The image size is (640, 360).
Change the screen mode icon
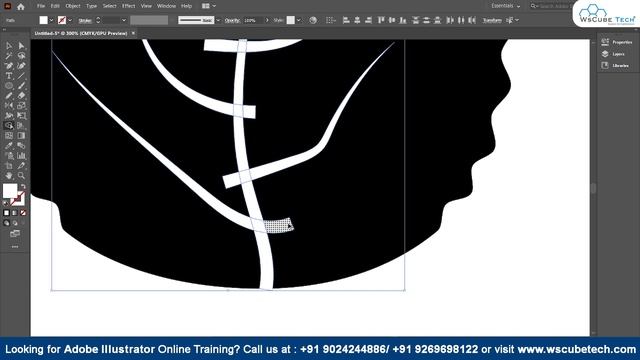tap(15, 234)
